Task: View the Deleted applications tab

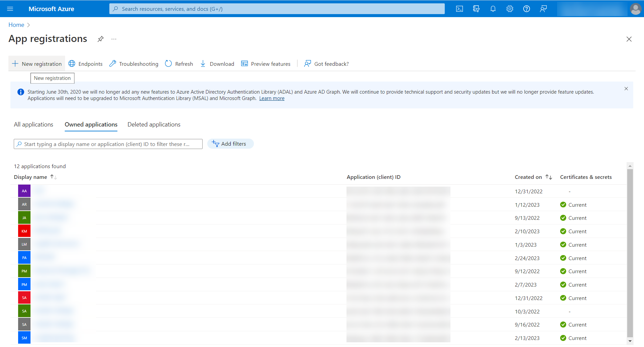Action: click(x=154, y=124)
